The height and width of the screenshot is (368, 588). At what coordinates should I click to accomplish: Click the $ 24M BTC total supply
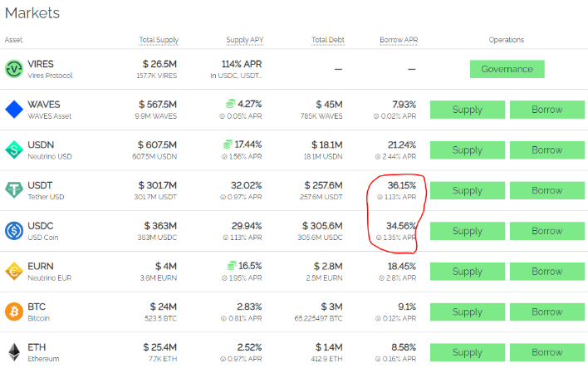click(x=163, y=307)
